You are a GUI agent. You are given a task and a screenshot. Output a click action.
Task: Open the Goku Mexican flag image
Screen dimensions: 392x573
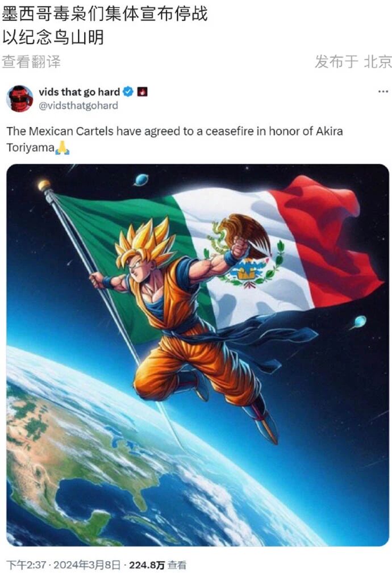pos(198,355)
